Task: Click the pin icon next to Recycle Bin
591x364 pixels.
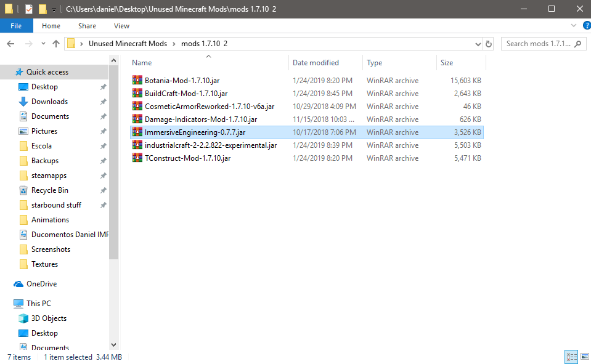Action: click(x=103, y=190)
